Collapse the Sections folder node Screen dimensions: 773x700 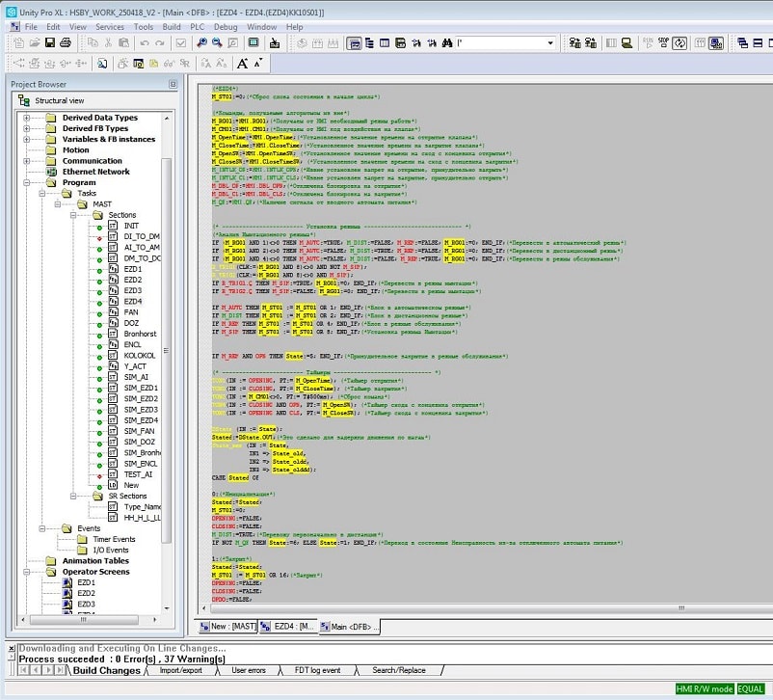point(73,215)
